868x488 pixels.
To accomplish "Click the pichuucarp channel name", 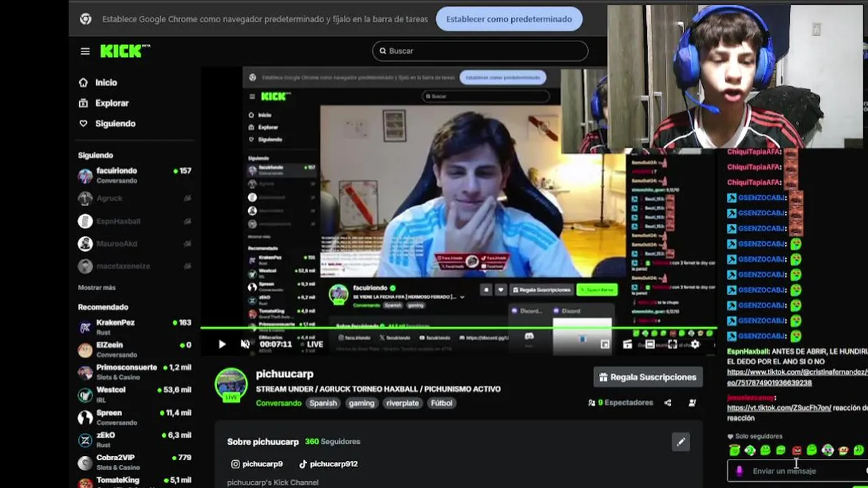I will click(x=285, y=373).
